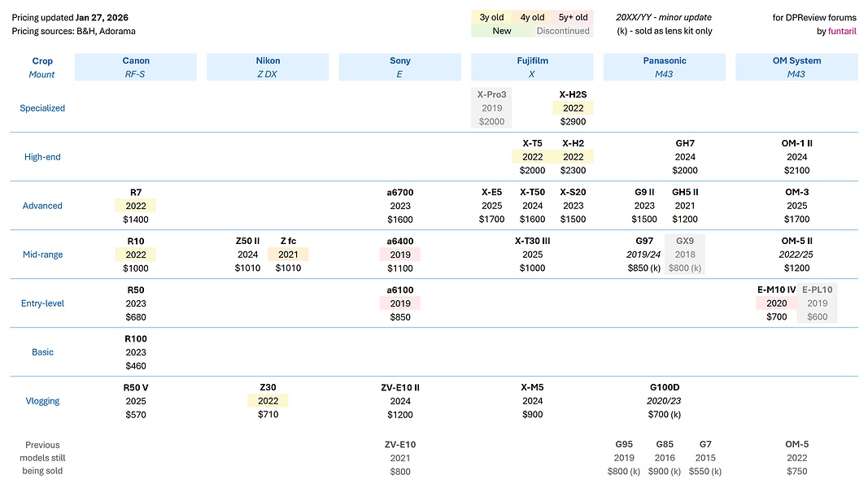Image resolution: width=868 pixels, height=488 pixels.
Task: Click the X-H2S camera entry
Action: tap(573, 107)
